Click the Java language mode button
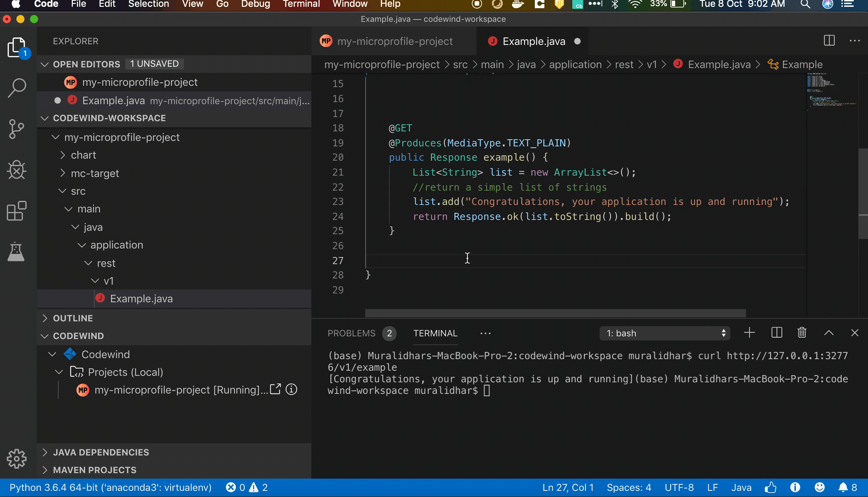 pos(741,487)
